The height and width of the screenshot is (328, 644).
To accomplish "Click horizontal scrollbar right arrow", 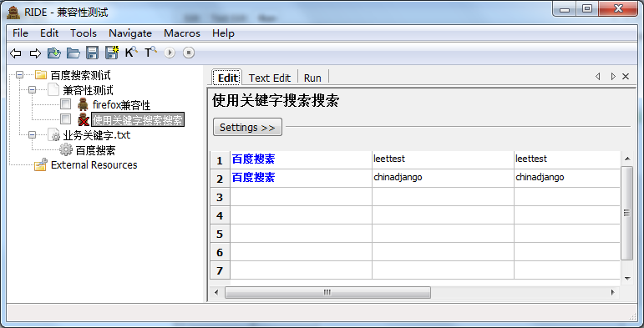I will pyautogui.click(x=612, y=292).
